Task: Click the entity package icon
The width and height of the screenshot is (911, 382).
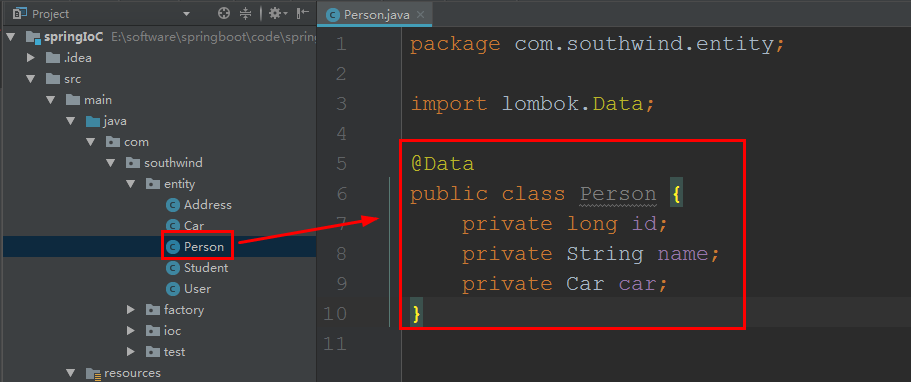Action: tap(153, 184)
